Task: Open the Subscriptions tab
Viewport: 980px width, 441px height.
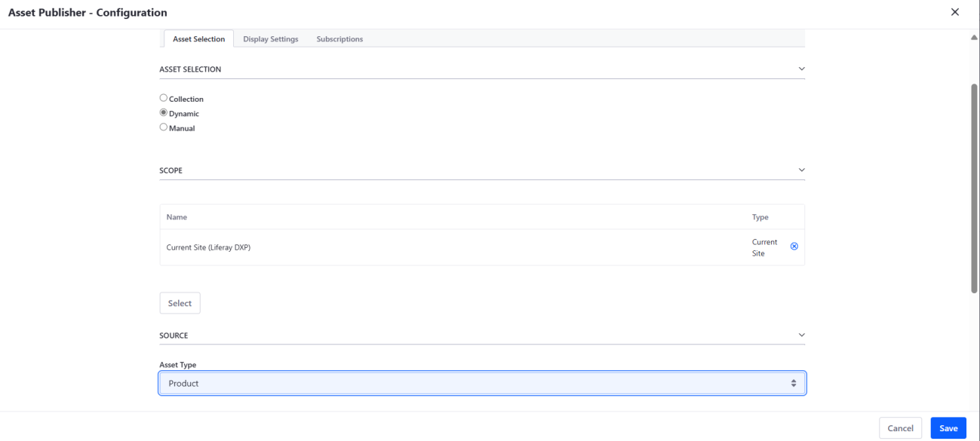Action: pos(339,39)
